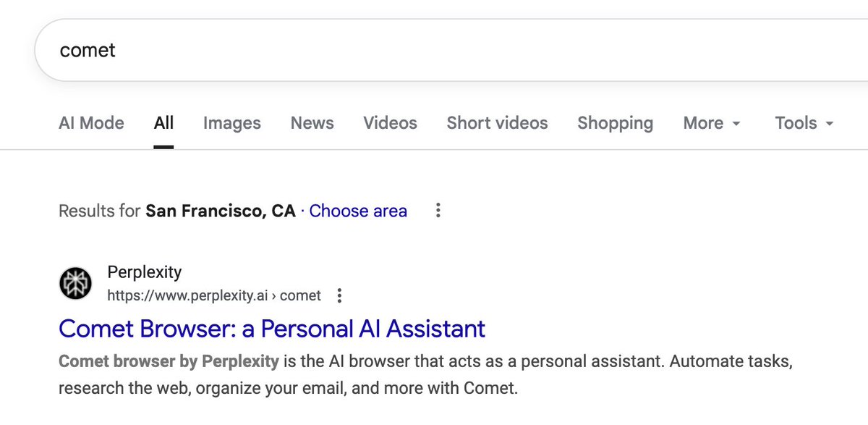Show Images results
This screenshot has height=425, width=868.
coord(231,123)
